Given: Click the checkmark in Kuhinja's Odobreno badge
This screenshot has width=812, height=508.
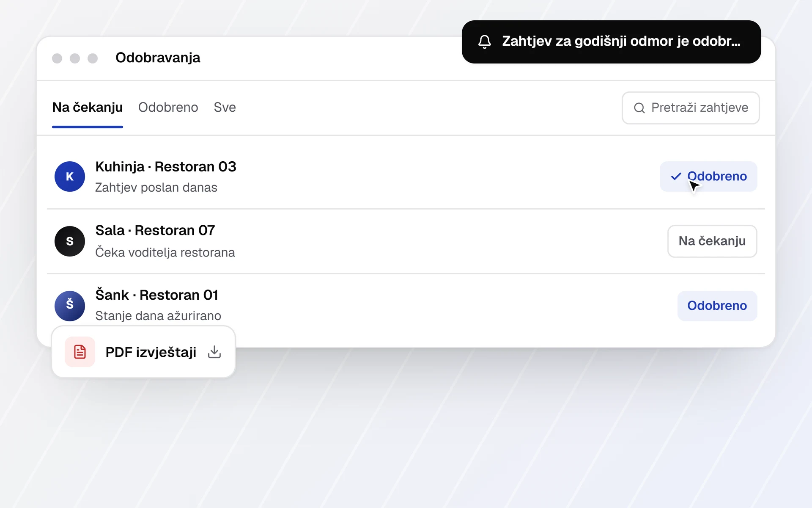Looking at the screenshot, I should click(676, 176).
